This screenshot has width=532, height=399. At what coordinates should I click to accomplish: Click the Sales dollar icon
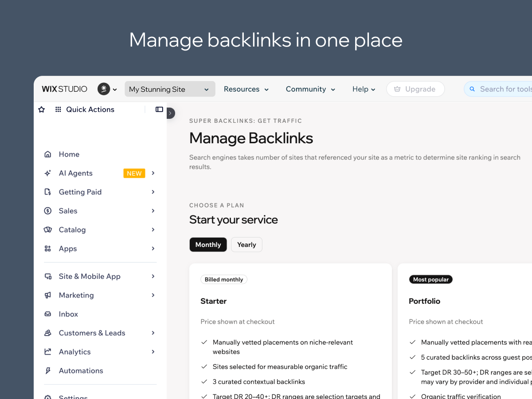pos(48,211)
